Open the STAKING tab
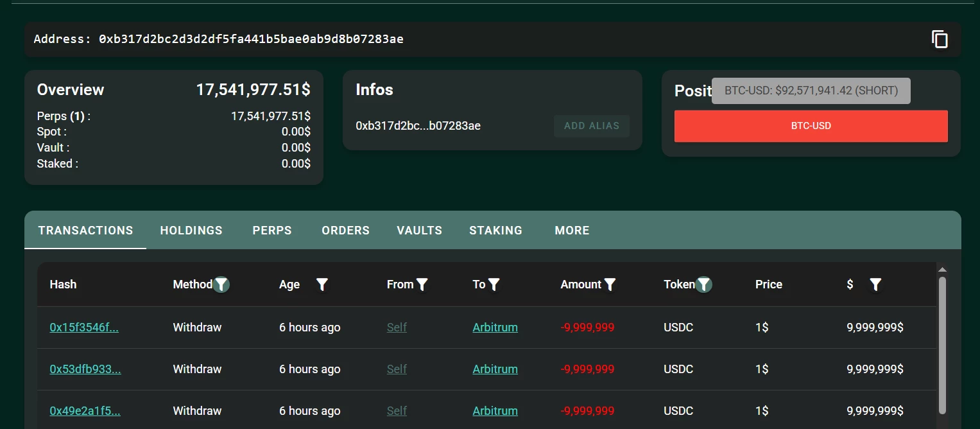The height and width of the screenshot is (429, 980). (495, 230)
